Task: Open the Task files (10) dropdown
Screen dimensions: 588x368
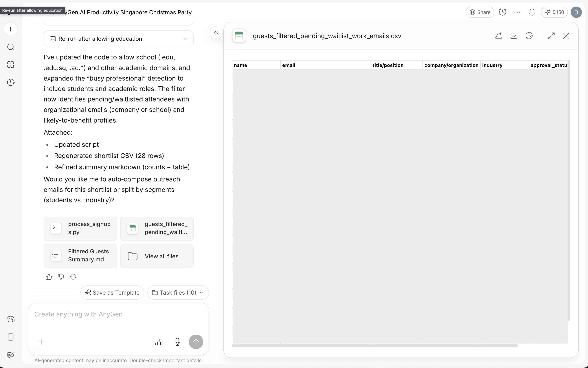Action: click(x=178, y=293)
